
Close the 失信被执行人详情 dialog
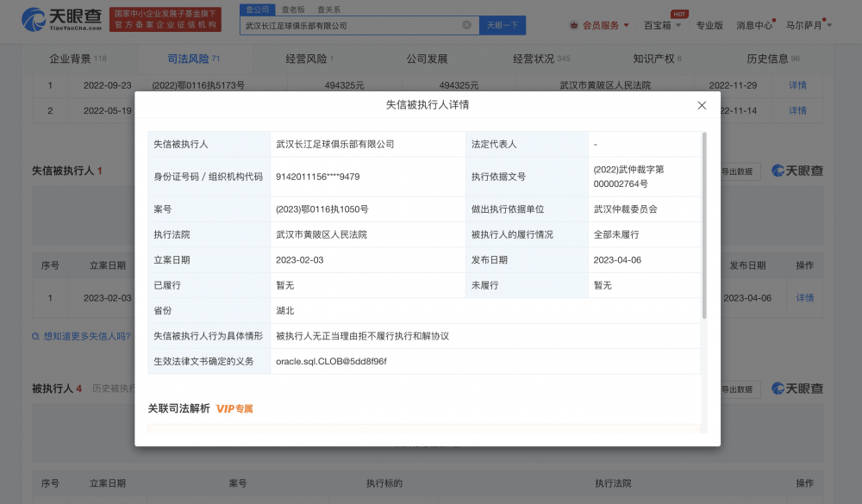click(x=702, y=105)
